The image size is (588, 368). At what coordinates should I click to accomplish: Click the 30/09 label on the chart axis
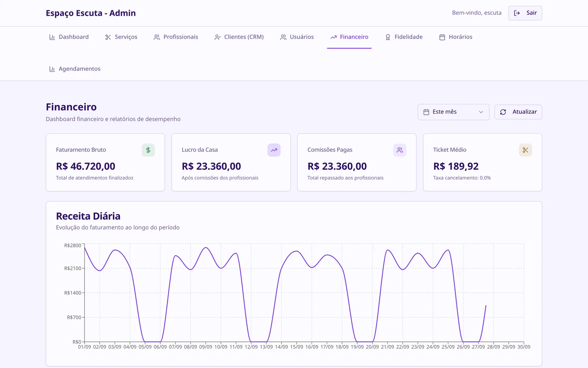pyautogui.click(x=524, y=347)
